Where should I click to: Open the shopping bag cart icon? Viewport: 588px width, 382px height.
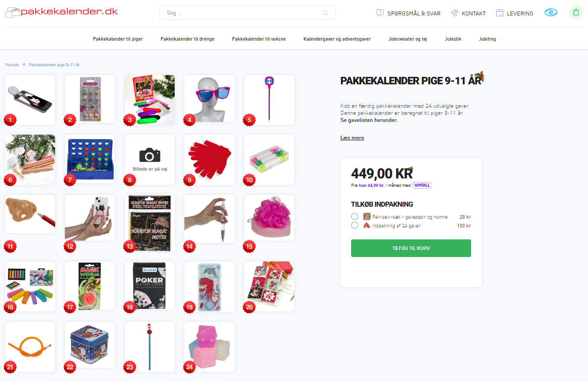coord(576,12)
